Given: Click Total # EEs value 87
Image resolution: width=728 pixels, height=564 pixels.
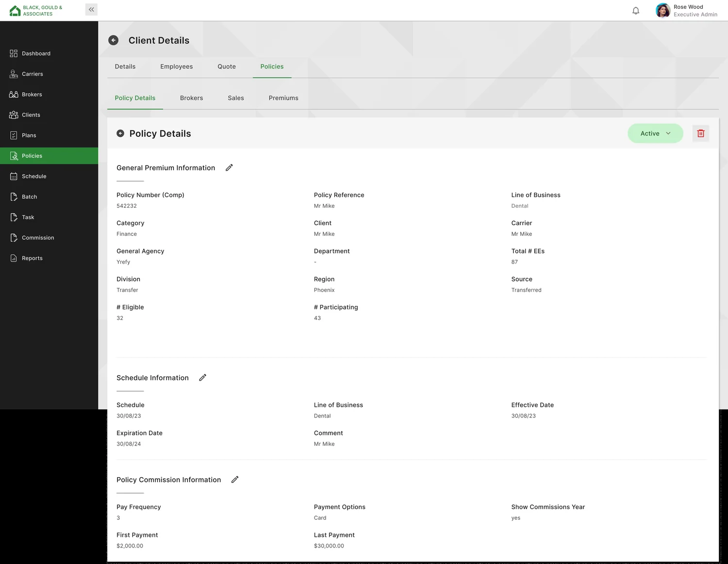Looking at the screenshot, I should (514, 262).
